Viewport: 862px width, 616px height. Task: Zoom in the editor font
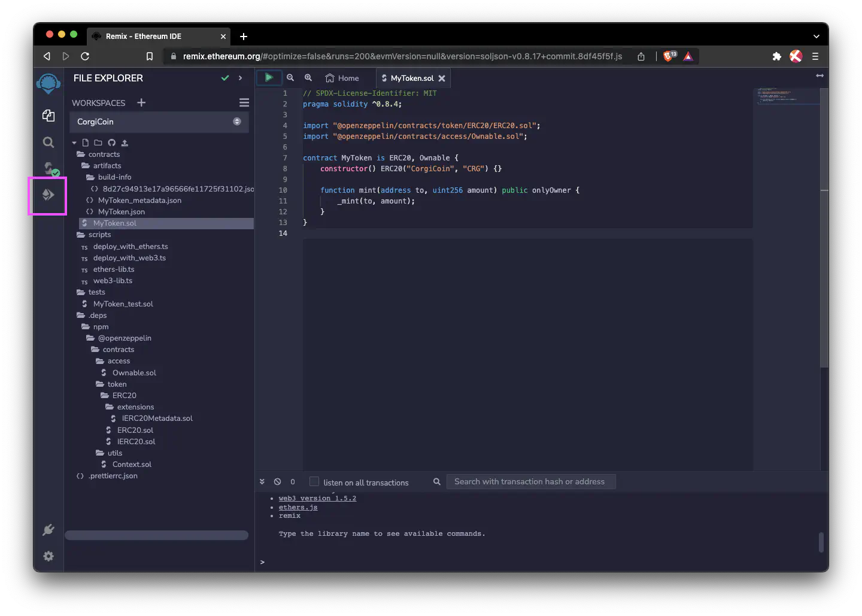pyautogui.click(x=308, y=78)
